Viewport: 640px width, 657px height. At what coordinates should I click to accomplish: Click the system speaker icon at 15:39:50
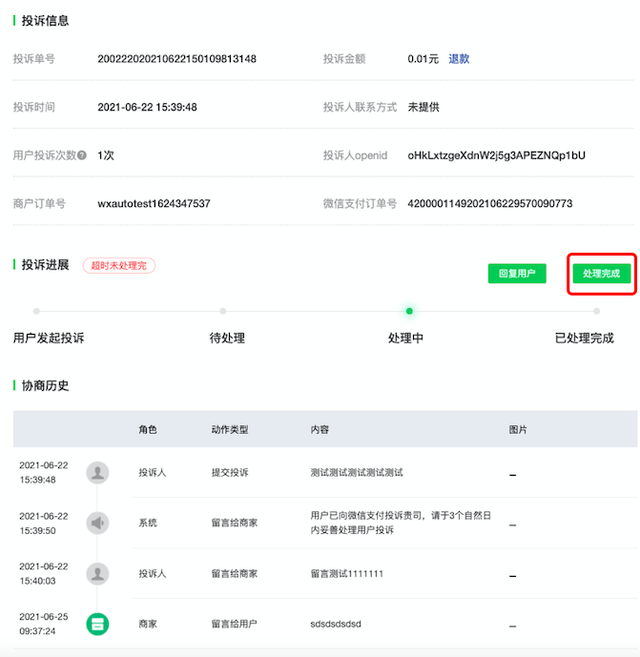(98, 523)
